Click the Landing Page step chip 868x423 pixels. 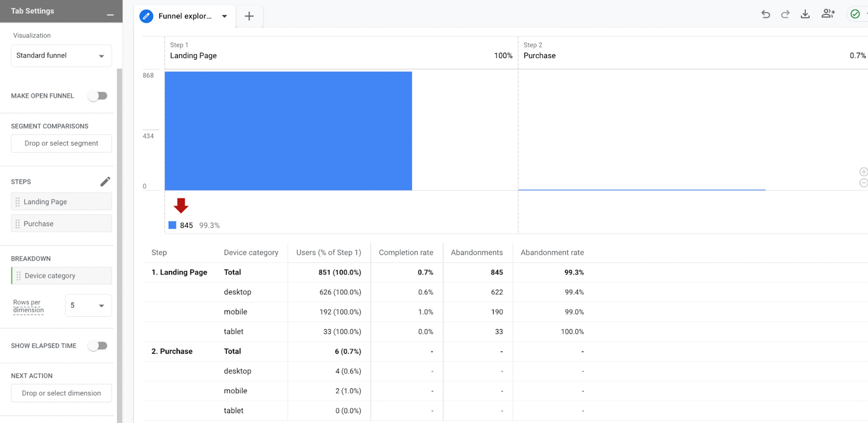61,202
